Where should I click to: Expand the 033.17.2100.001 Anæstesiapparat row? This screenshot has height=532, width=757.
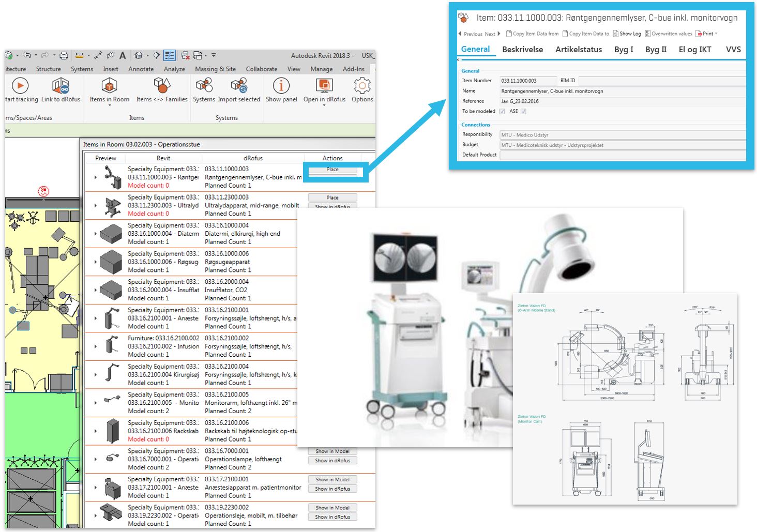96,488
